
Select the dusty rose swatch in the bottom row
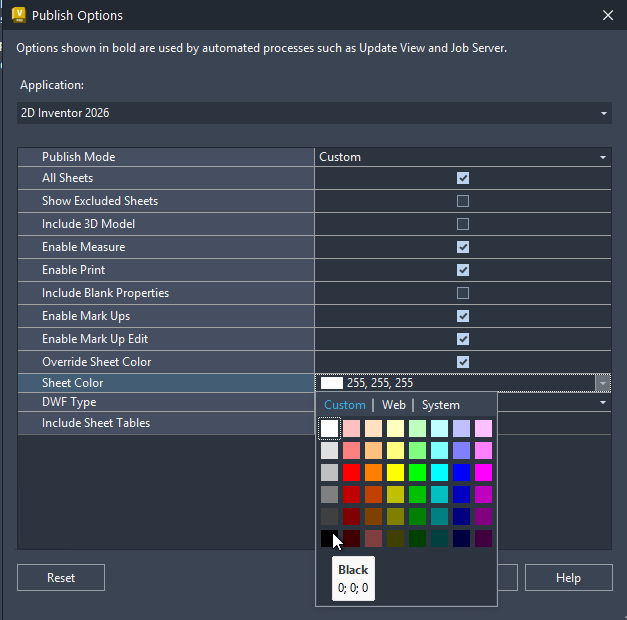(x=373, y=538)
